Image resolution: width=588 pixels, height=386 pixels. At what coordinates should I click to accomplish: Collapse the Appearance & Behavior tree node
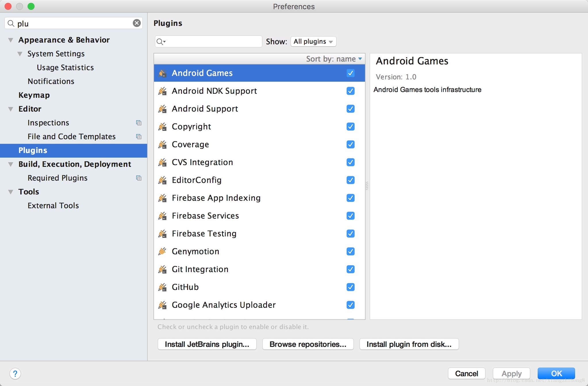point(11,40)
